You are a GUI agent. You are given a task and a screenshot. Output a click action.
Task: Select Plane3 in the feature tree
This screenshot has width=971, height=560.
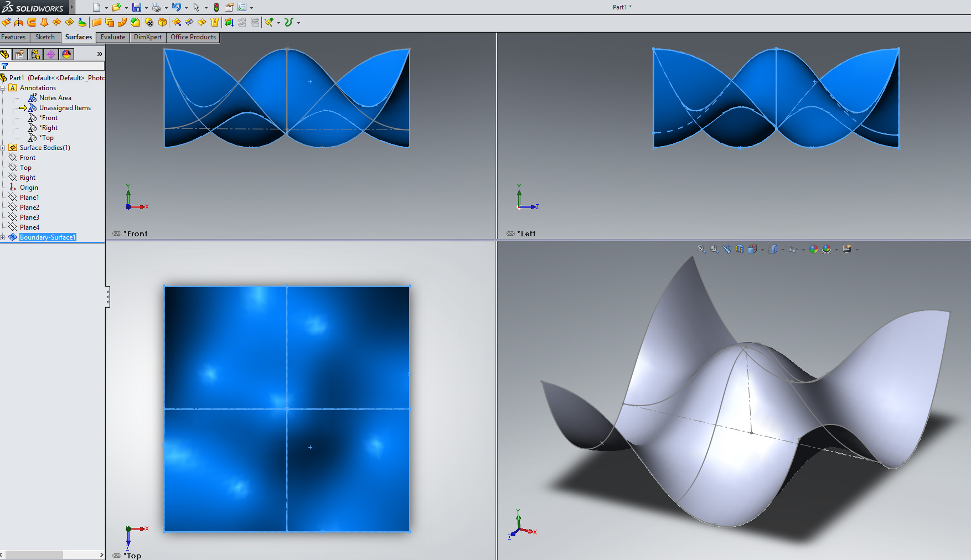[x=29, y=217]
